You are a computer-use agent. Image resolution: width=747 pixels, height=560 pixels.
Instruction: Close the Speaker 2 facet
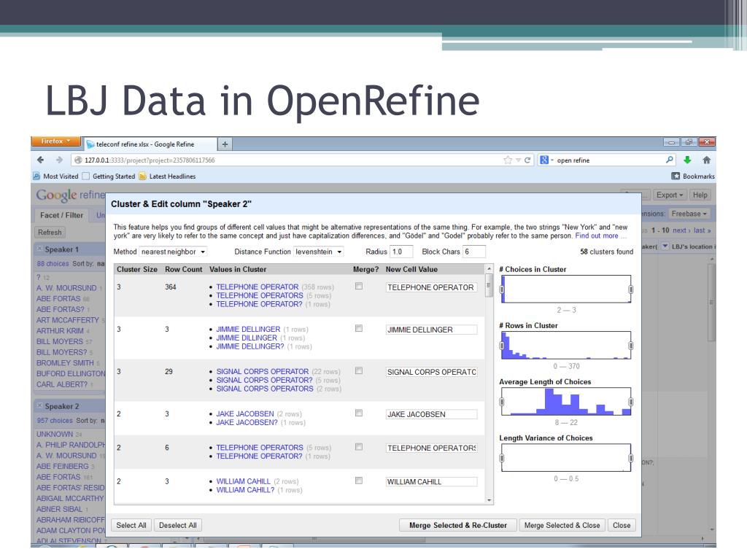(39, 406)
